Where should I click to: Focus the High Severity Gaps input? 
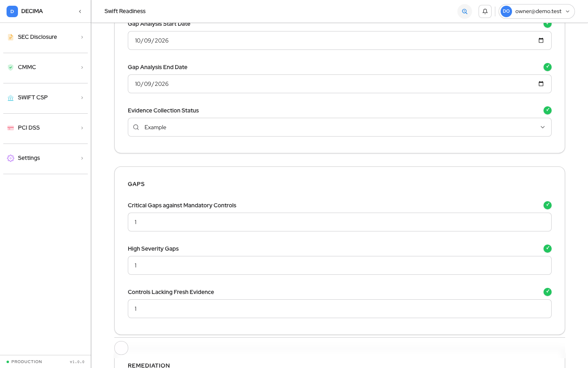coord(340,265)
